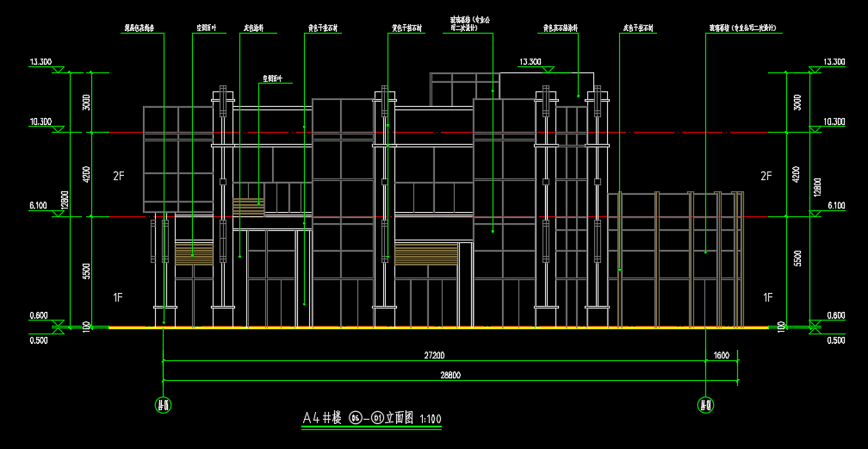Select the yellow ground line at the building base
Screen dimensions: 868x449
[x=431, y=327]
